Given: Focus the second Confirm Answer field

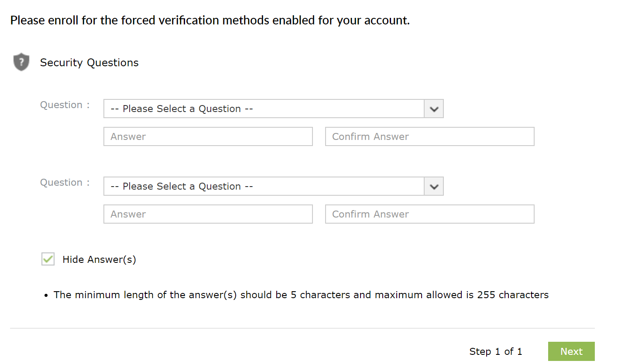Looking at the screenshot, I should tap(429, 214).
